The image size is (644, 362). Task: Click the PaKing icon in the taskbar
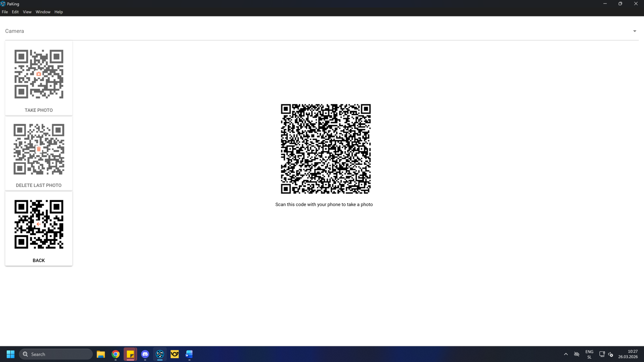click(x=160, y=354)
